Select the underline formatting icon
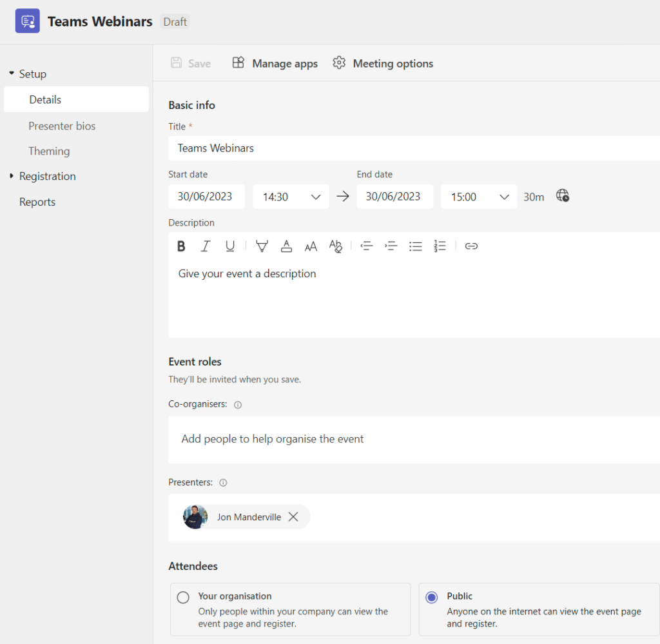 pyautogui.click(x=230, y=246)
